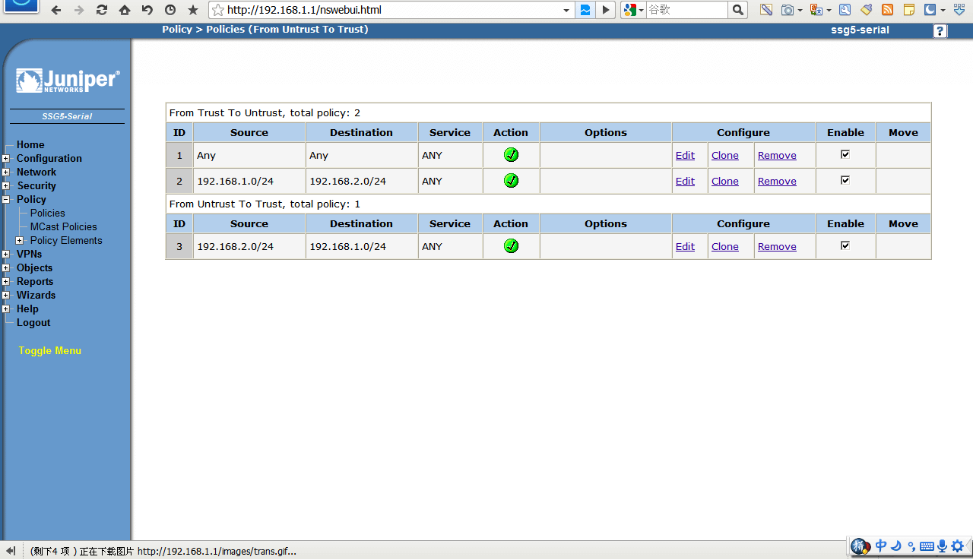
Task: Disable policy ID 1 checkbox
Action: 845,154
